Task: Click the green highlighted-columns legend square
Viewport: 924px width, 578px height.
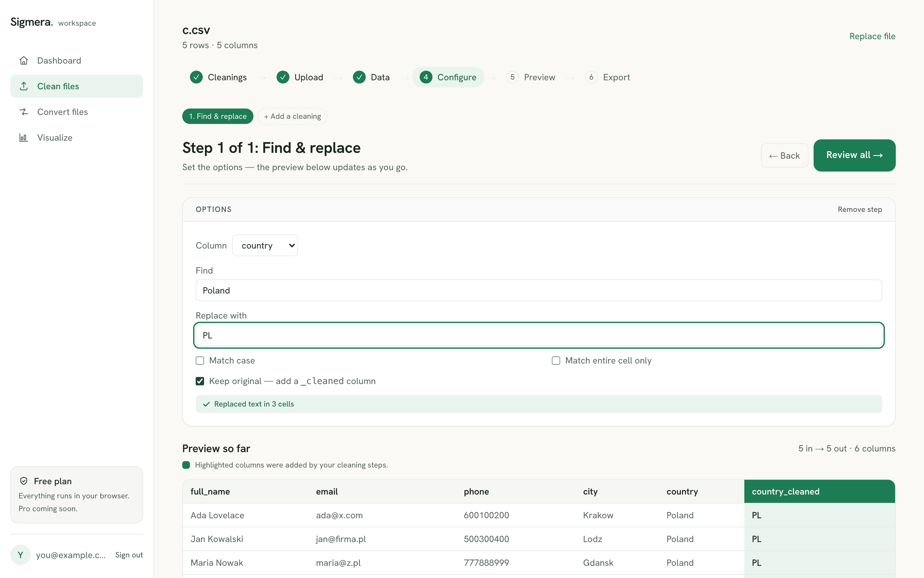Action: pos(186,465)
